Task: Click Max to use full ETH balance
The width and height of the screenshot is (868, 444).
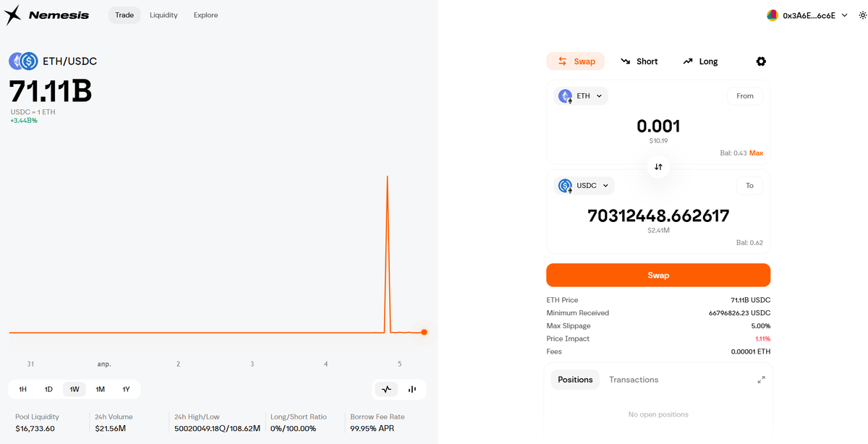Action: pyautogui.click(x=756, y=153)
